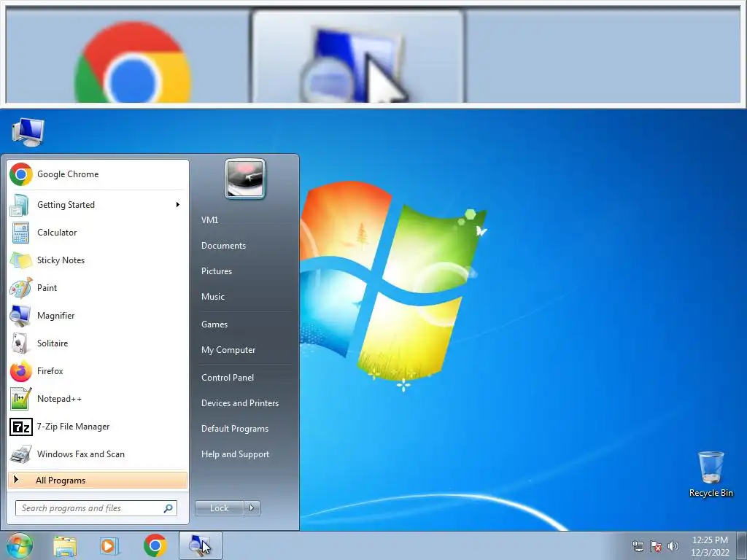Open 7-Zip File Manager
747x560 pixels.
98,426
